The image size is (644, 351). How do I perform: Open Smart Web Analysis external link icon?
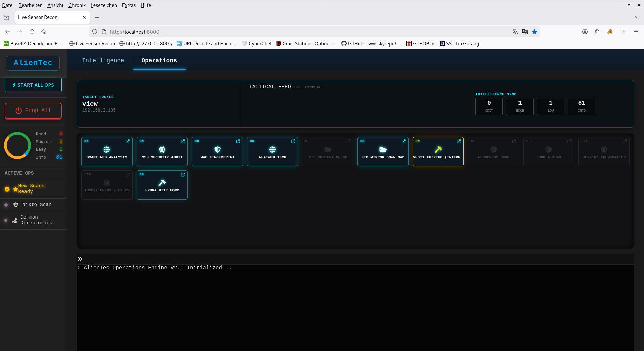click(x=128, y=141)
